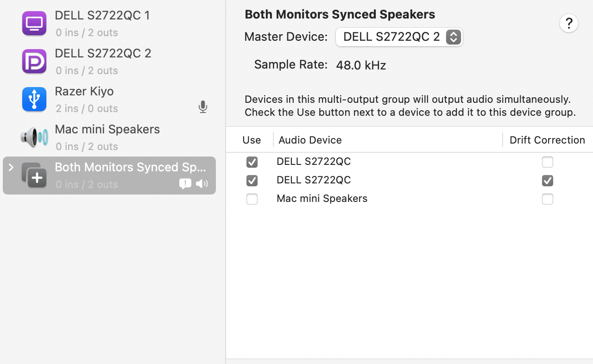Viewport: 593px width, 364px height.
Task: Click the USB icon next to Razer Kiyo
Action: click(x=34, y=99)
